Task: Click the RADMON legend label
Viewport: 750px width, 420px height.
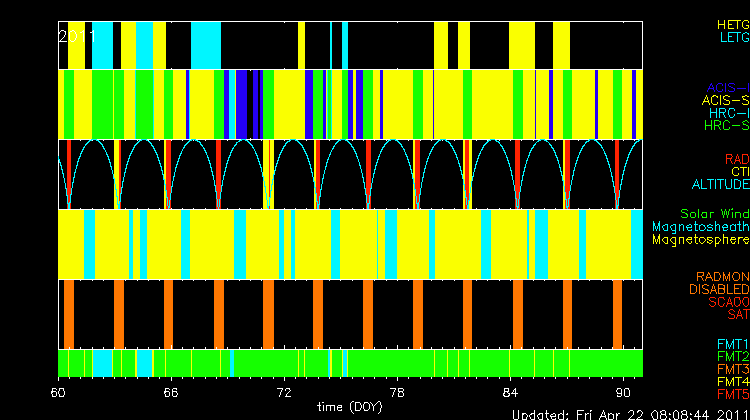Action: [721, 276]
